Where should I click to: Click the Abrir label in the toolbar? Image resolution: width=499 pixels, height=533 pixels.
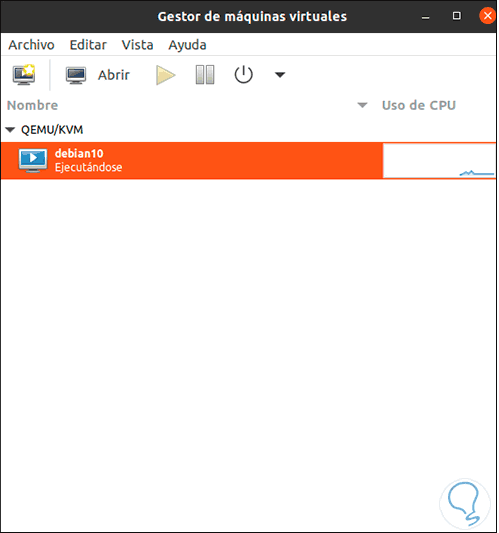(x=114, y=75)
